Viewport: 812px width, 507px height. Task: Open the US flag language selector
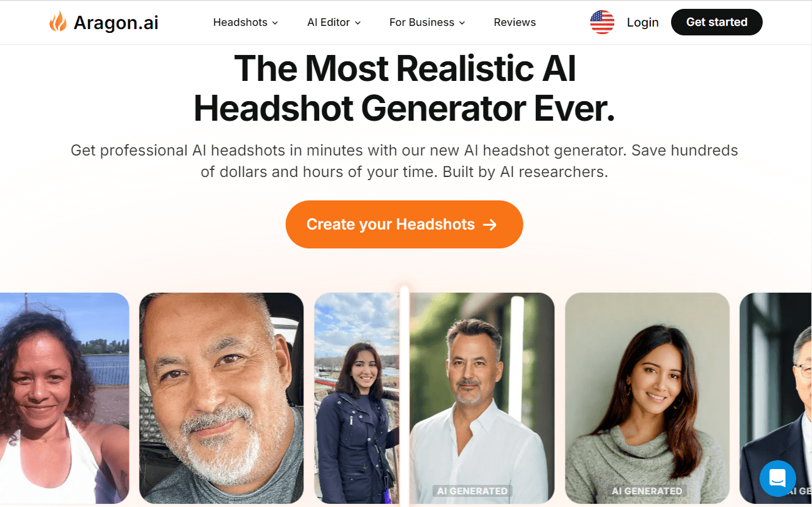602,22
